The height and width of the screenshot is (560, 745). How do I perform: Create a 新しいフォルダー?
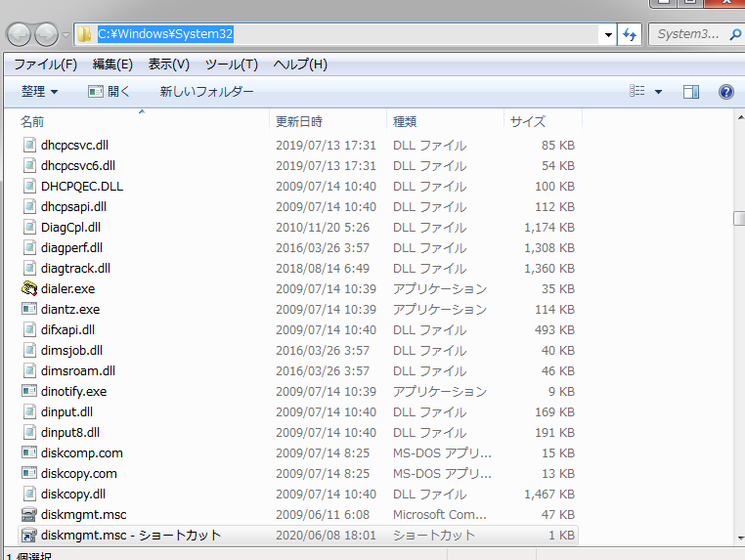[206, 91]
